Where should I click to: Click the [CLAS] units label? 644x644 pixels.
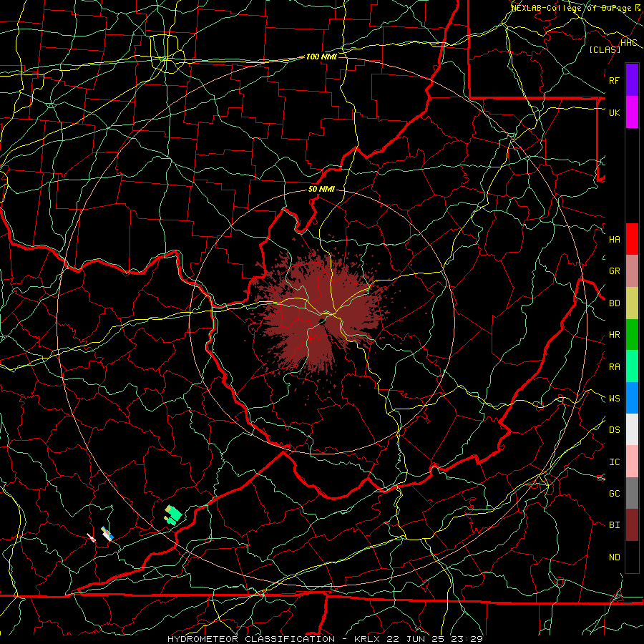click(x=605, y=49)
